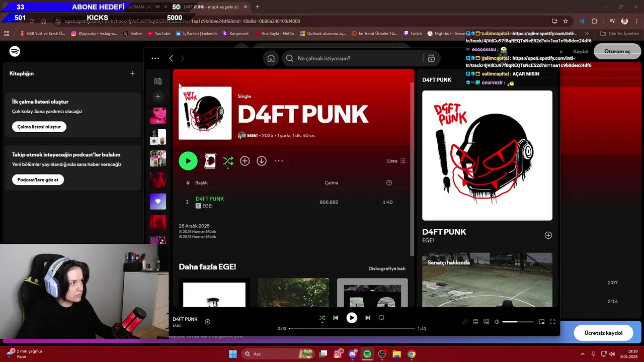
Task: Show hidden system tray icons chevron
Action: tap(583, 354)
